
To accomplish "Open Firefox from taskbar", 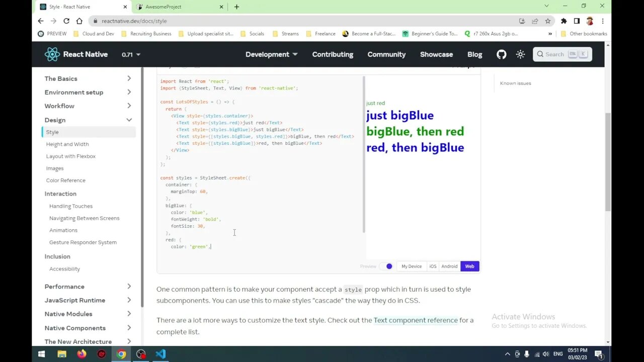I will click(82, 354).
